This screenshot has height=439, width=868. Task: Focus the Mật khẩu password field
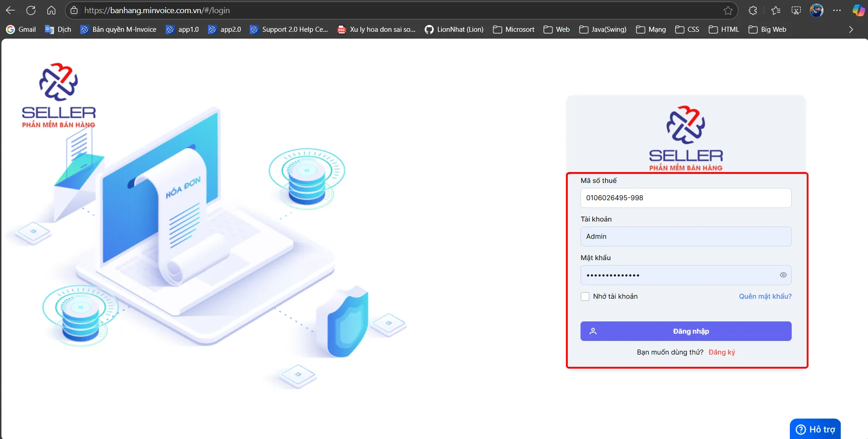click(686, 275)
